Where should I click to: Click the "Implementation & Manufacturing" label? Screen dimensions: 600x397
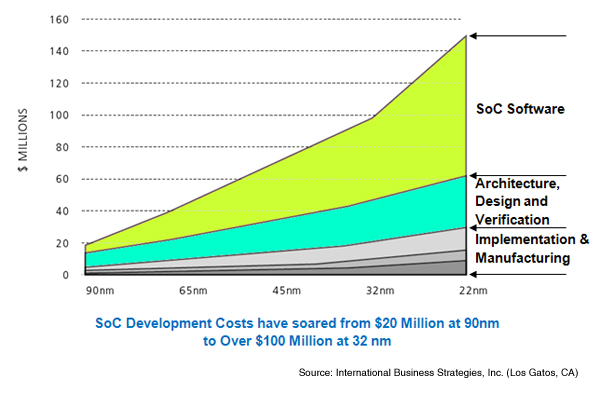532,248
